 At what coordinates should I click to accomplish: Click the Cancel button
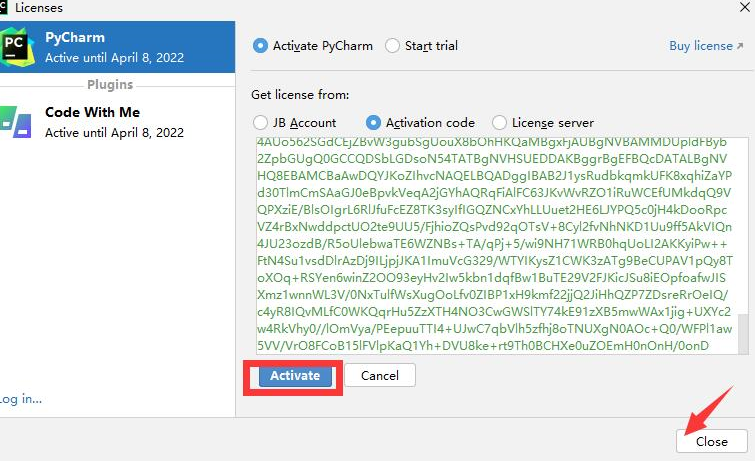380,375
